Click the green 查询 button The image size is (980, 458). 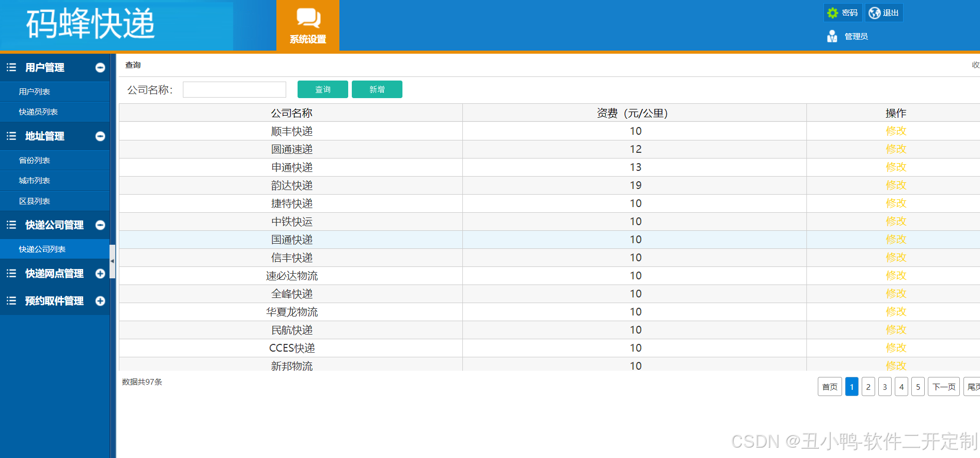click(323, 89)
